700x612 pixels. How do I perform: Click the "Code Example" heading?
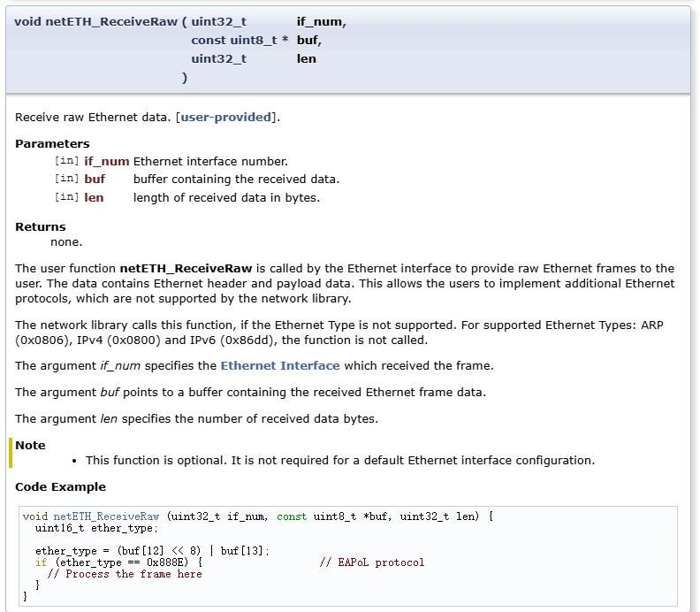60,486
